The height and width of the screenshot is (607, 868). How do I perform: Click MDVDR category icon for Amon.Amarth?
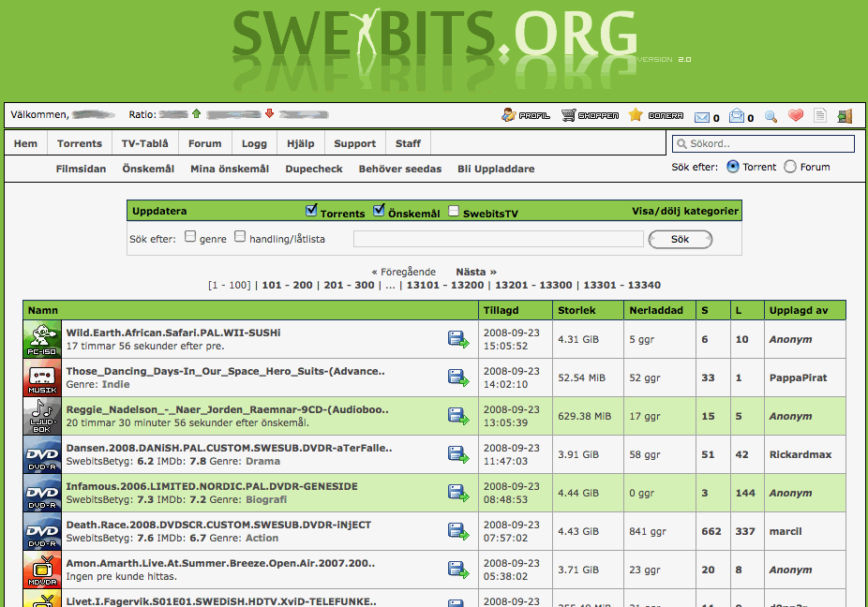(42, 570)
